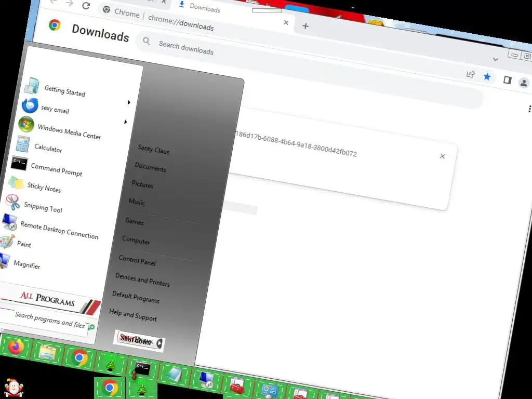Open Computer from the Start menu
Viewport: 532px width, 399px height.
point(136,240)
